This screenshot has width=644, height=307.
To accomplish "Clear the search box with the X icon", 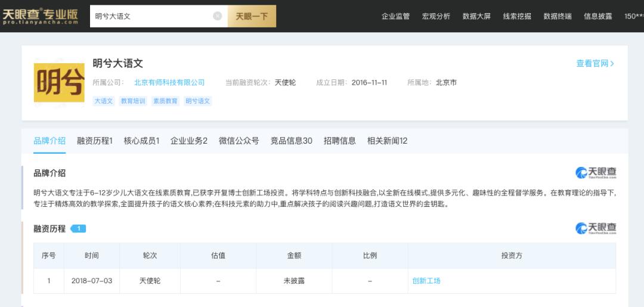I will pos(218,16).
